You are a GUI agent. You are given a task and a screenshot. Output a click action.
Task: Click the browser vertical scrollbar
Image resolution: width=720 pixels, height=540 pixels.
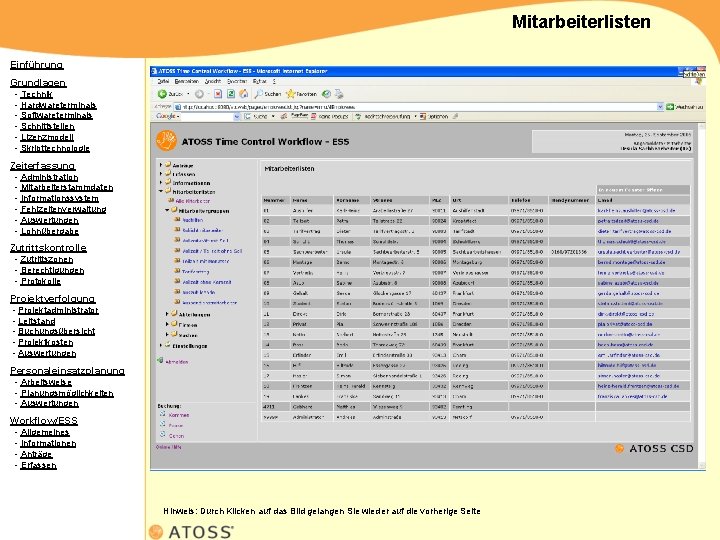click(702, 295)
